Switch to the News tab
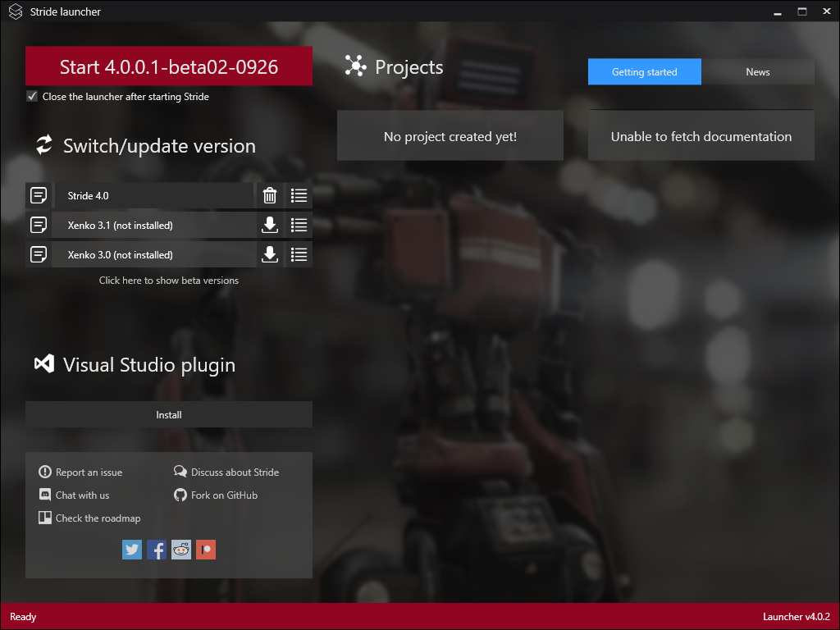Image resolution: width=840 pixels, height=630 pixels. tap(758, 71)
